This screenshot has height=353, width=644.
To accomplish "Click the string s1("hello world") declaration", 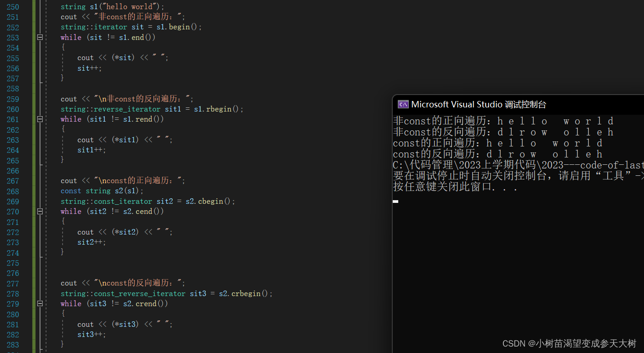I will (113, 7).
